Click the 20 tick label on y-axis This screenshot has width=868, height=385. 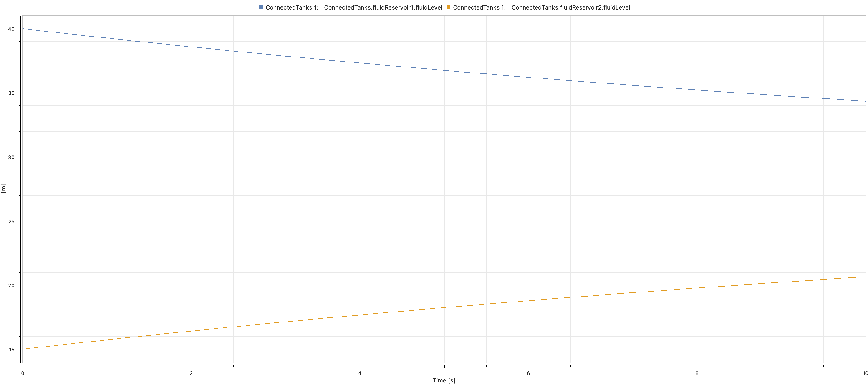point(11,285)
